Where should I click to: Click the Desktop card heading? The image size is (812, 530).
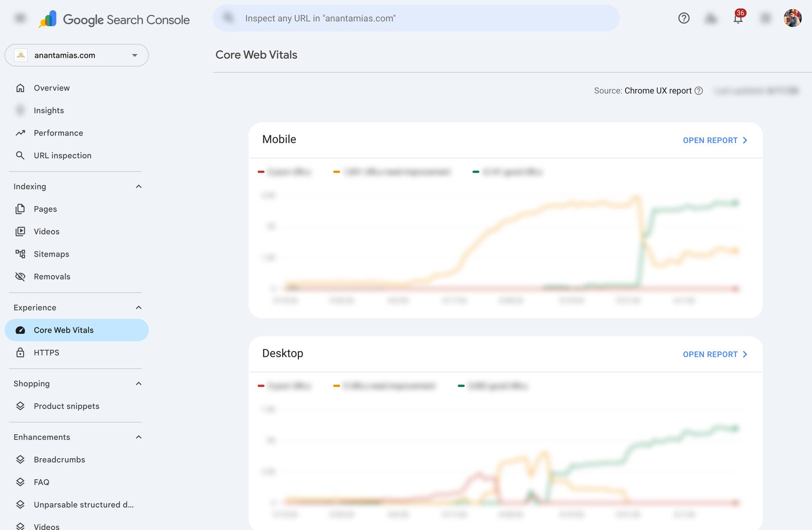click(x=283, y=354)
